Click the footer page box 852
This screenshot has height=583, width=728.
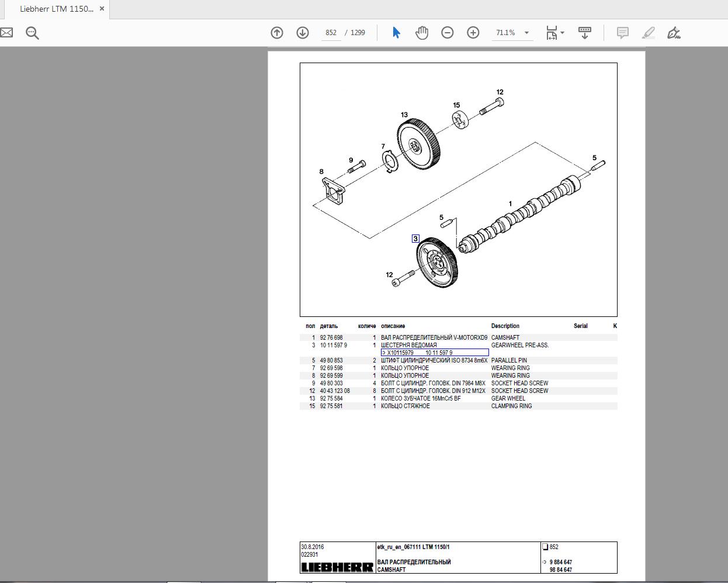(x=550, y=547)
